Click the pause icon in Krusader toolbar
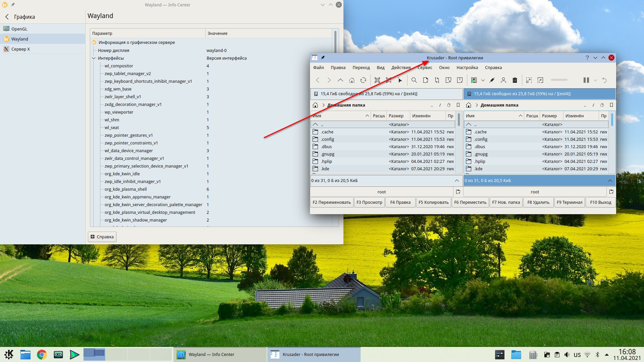The image size is (644, 362). pyautogui.click(x=586, y=80)
